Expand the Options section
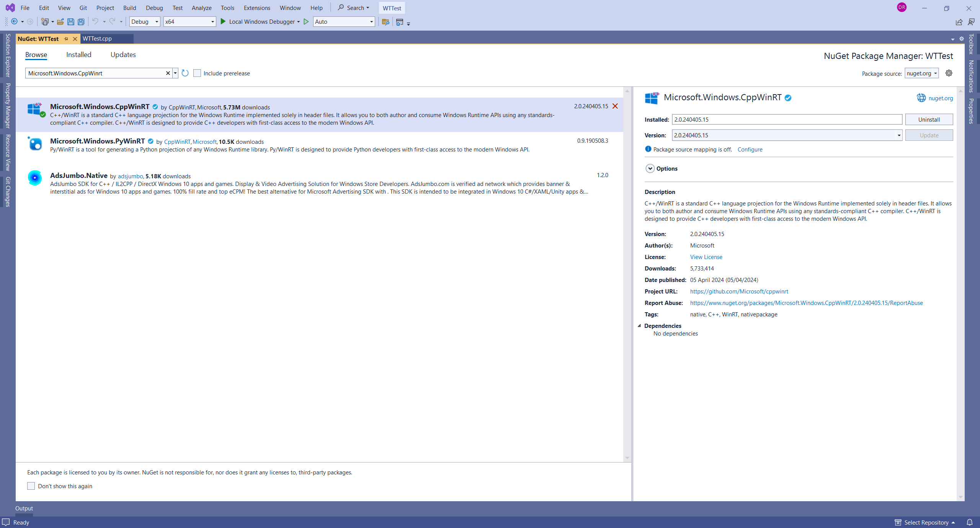980x528 pixels. click(x=650, y=168)
